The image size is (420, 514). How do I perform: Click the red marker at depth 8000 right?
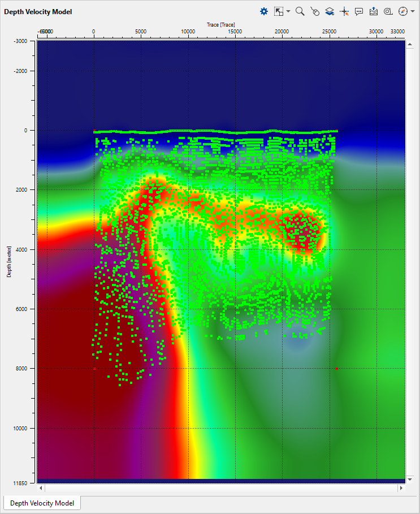(336, 369)
